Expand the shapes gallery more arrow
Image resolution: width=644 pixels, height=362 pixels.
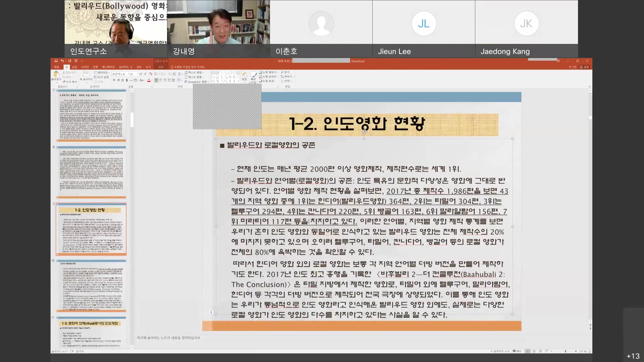(x=238, y=81)
